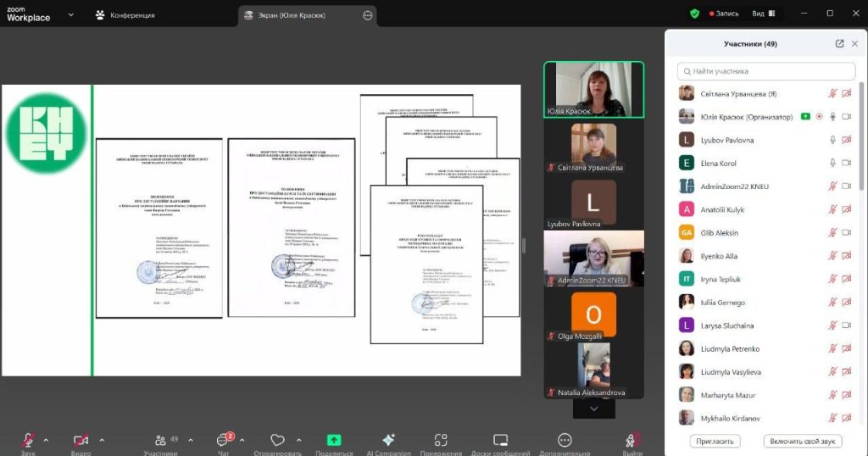Screen dimensions: 868x456
Task: Toggle camera video (Видео) in toolbar
Action: coord(81,440)
